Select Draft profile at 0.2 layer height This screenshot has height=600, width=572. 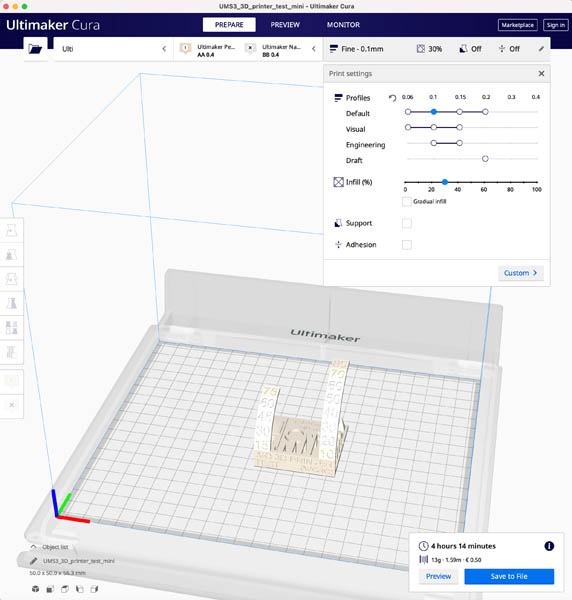[485, 158]
